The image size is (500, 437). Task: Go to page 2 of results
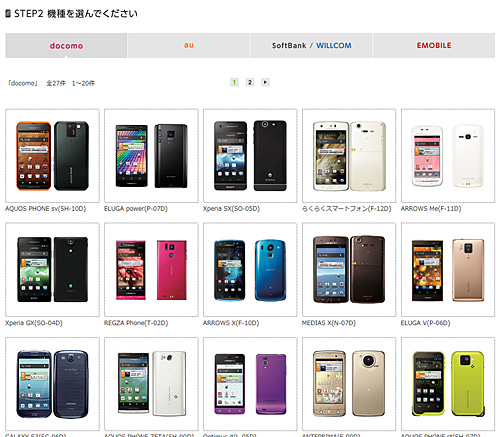250,82
